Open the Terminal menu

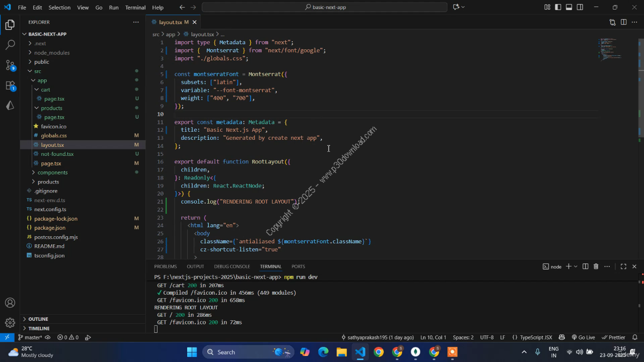click(135, 8)
